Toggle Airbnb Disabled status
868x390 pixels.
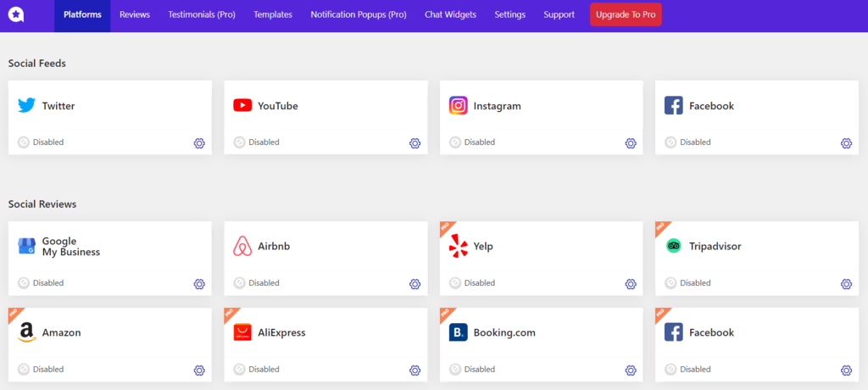pyautogui.click(x=240, y=283)
